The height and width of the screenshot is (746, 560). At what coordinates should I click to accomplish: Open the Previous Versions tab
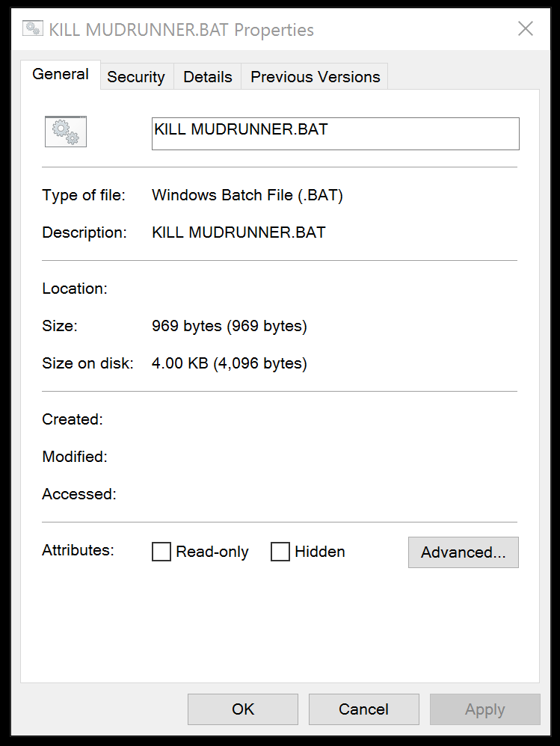click(315, 76)
